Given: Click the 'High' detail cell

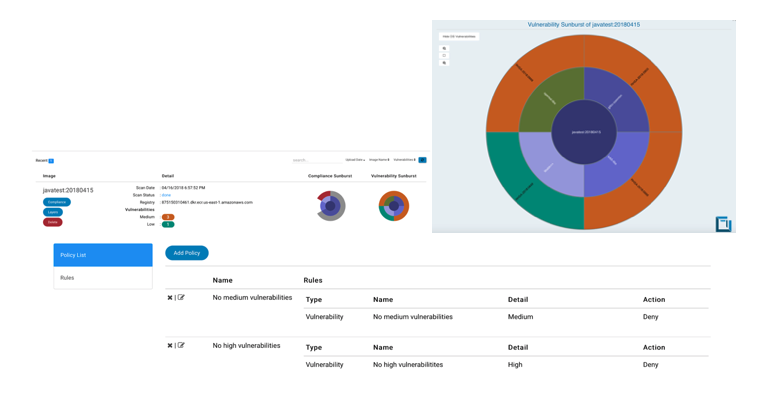Looking at the screenshot, I should 515,364.
